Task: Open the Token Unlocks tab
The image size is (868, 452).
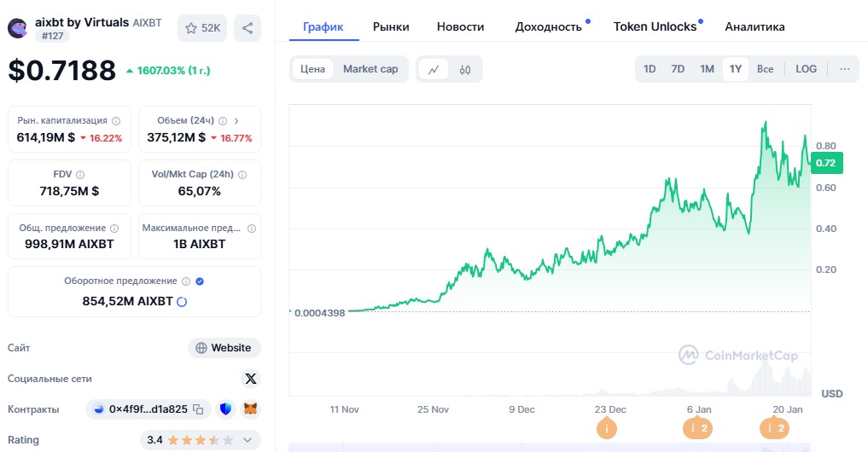Action: click(x=655, y=26)
